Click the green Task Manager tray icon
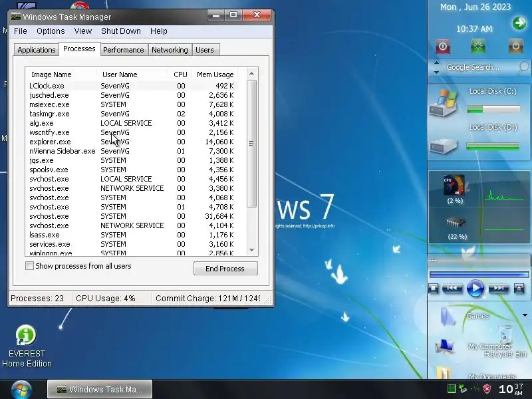Viewport: 532px width, 399px height. (x=451, y=389)
